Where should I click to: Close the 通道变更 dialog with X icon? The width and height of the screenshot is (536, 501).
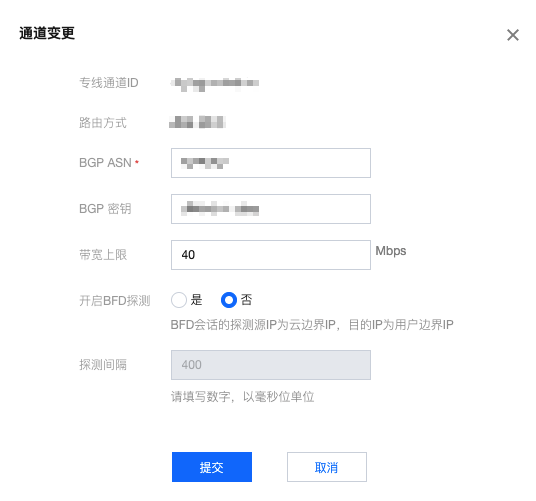(x=512, y=35)
